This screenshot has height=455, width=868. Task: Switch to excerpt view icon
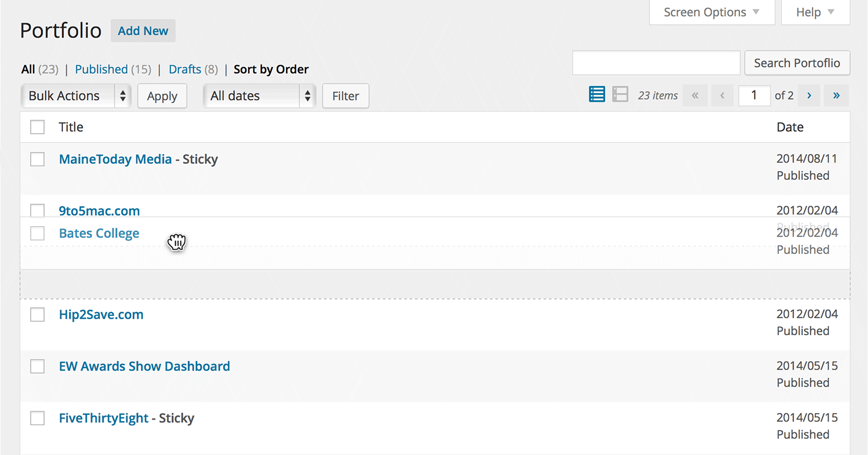pyautogui.click(x=620, y=95)
